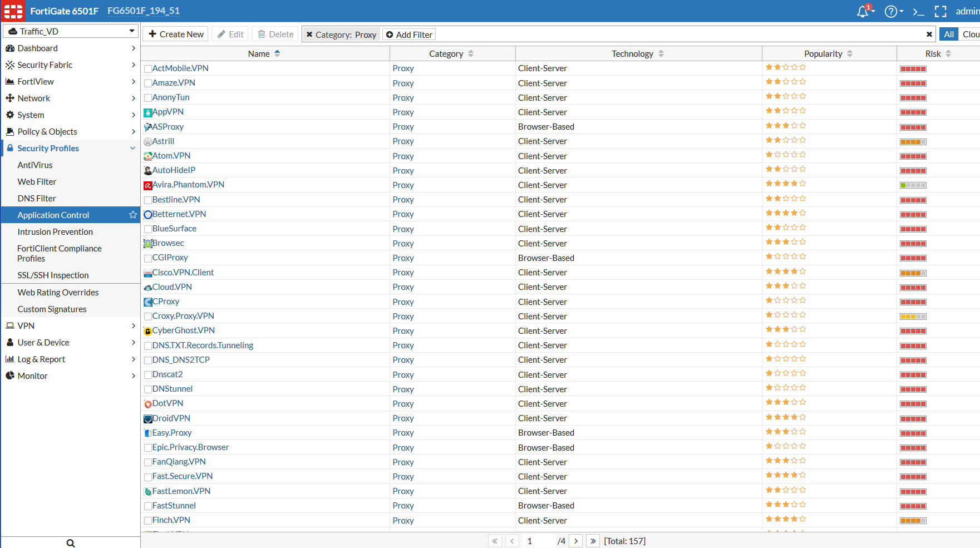Click the DotVPN application icon
Screen dimensions: 980x548
pos(148,404)
